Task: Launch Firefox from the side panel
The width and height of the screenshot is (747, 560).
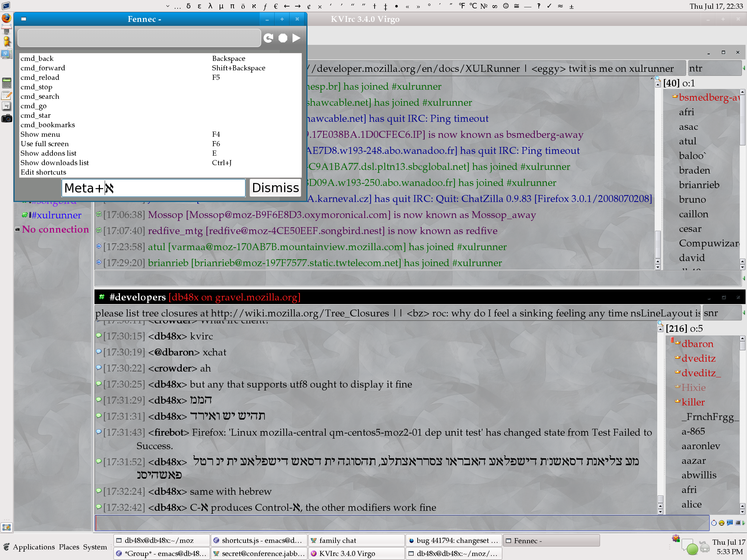Action: click(x=7, y=18)
